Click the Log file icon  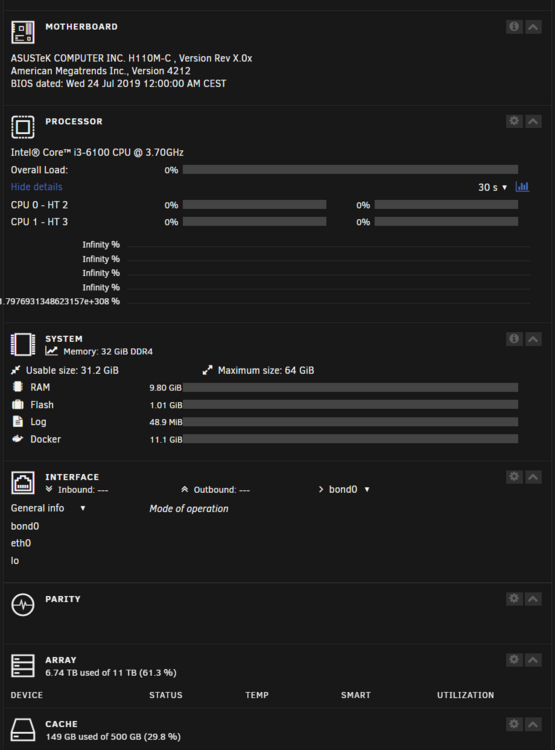18,421
